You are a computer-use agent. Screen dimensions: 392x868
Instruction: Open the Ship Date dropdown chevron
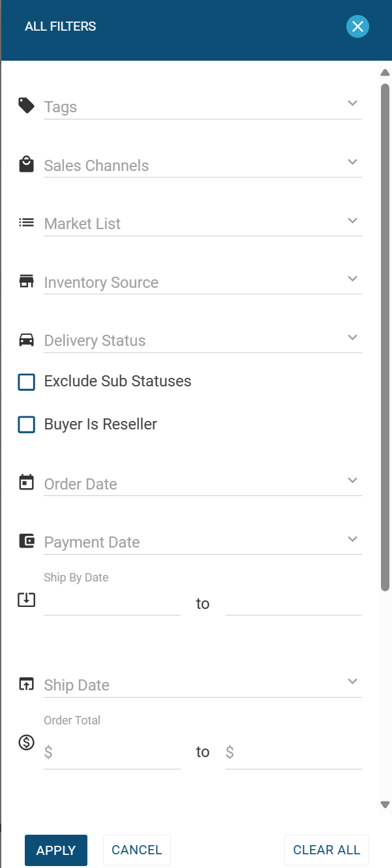click(353, 681)
